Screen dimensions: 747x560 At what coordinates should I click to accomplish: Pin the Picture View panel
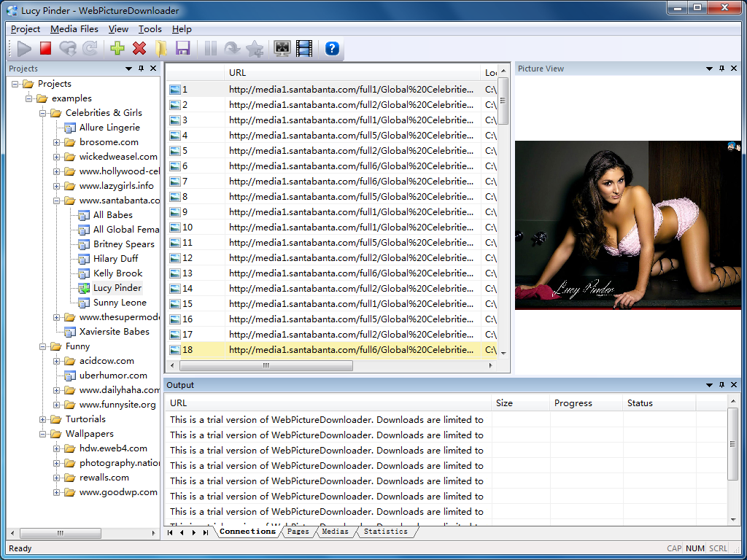point(721,69)
